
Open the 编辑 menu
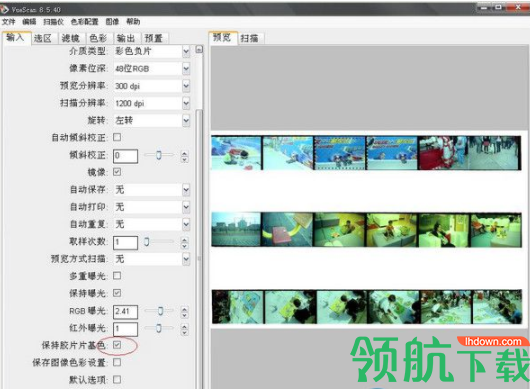29,22
